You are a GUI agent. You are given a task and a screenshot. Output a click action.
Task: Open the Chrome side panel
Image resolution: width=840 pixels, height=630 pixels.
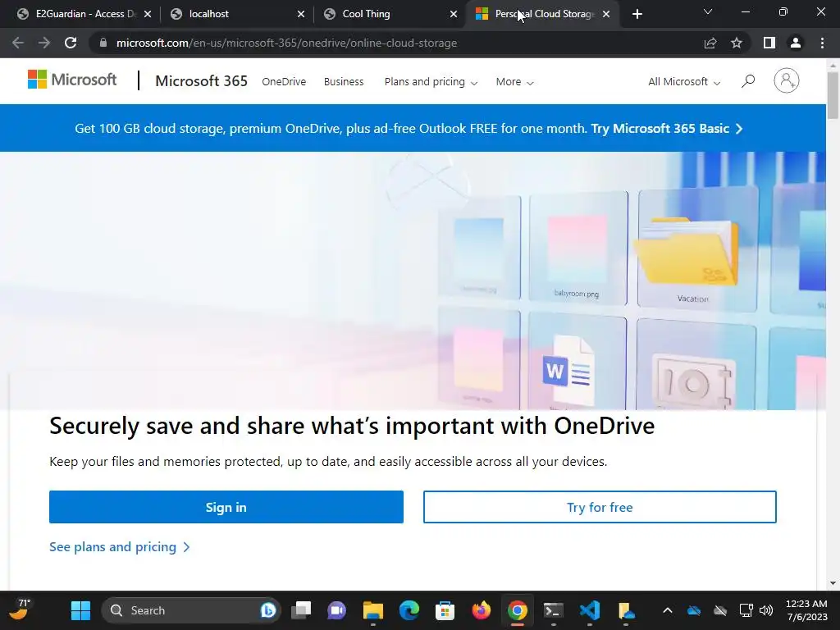769,43
